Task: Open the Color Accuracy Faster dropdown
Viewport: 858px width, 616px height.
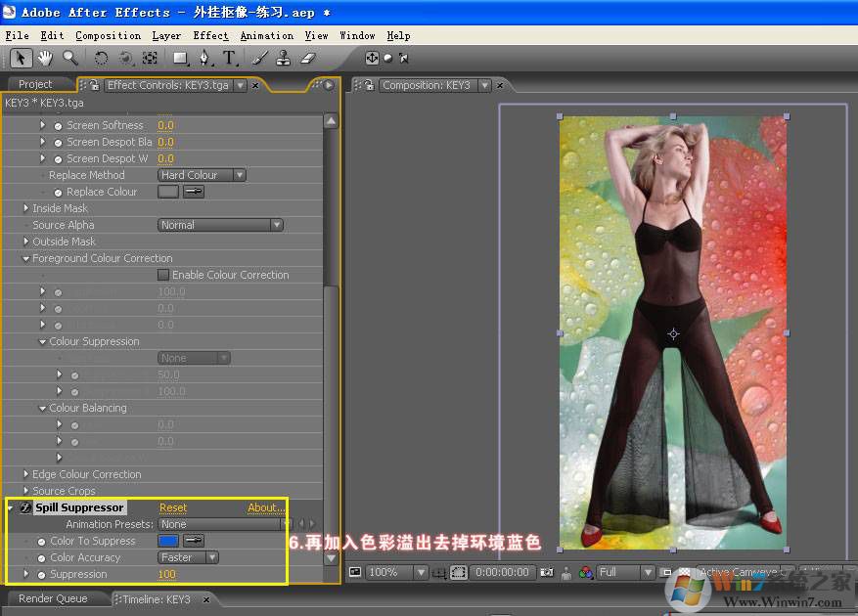Action: click(188, 557)
